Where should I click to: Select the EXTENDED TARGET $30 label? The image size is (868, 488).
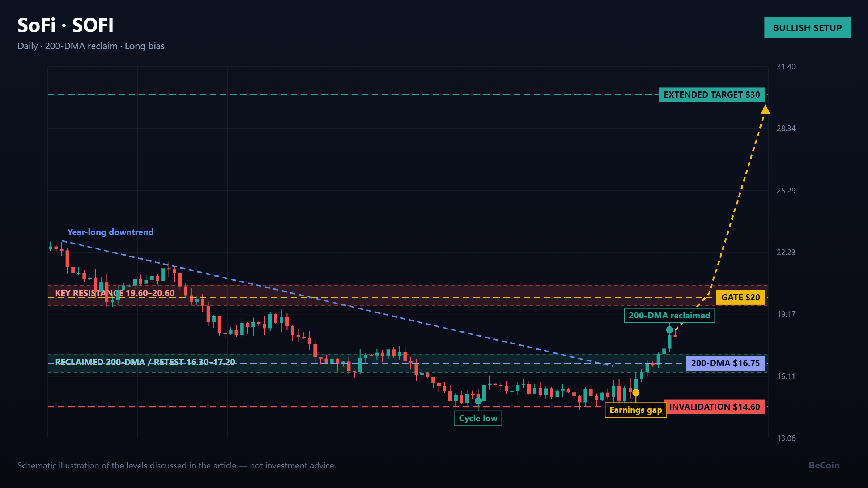pos(712,95)
